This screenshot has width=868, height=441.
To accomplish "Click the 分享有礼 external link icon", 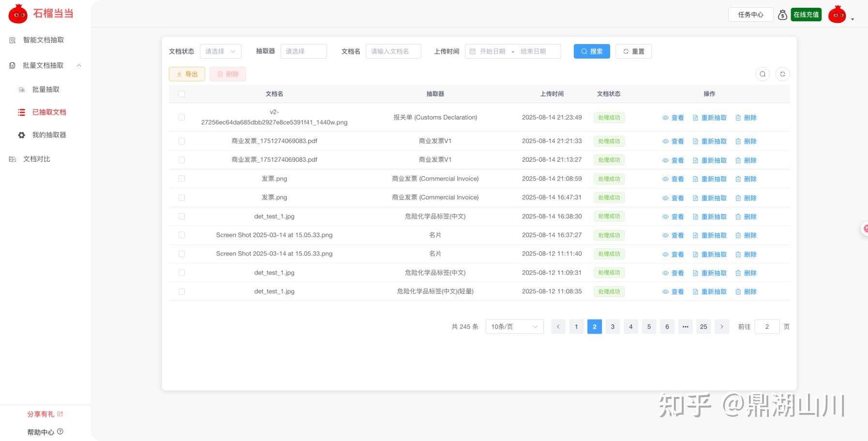I will click(x=60, y=414).
